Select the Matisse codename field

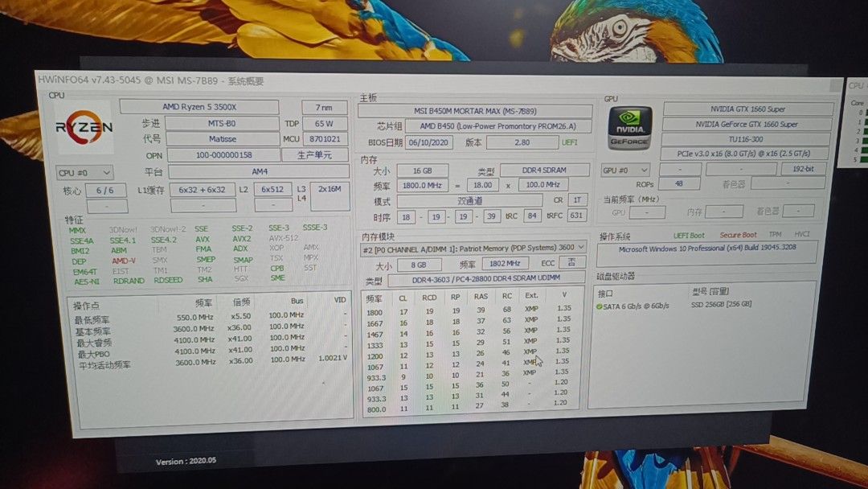pos(222,139)
